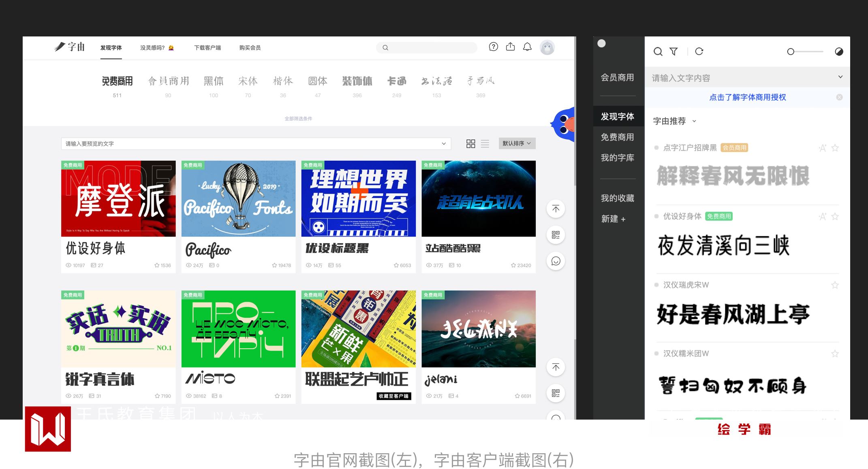Click the share upload icon in header

(510, 47)
